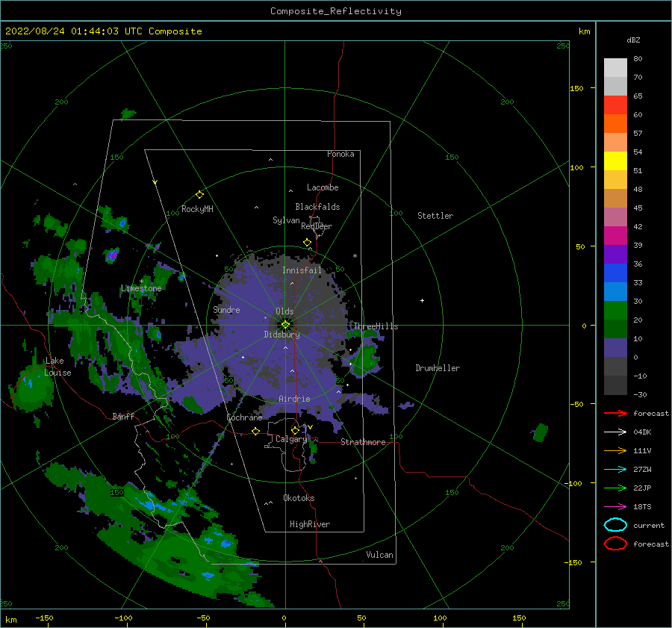The width and height of the screenshot is (672, 628).
Task: Click the orange 111V arrow icon
Action: 615,450
